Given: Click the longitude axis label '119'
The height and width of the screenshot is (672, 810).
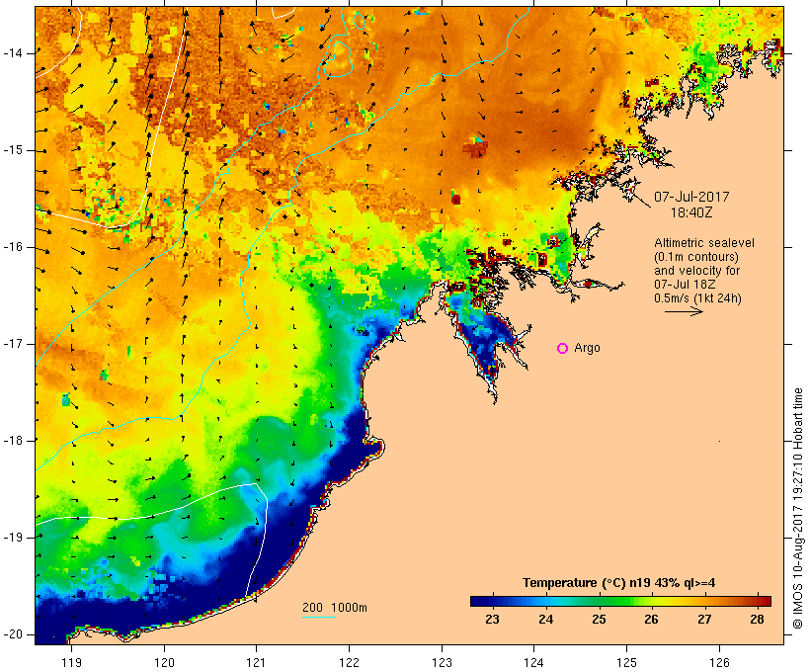Looking at the screenshot, I should pyautogui.click(x=71, y=662).
